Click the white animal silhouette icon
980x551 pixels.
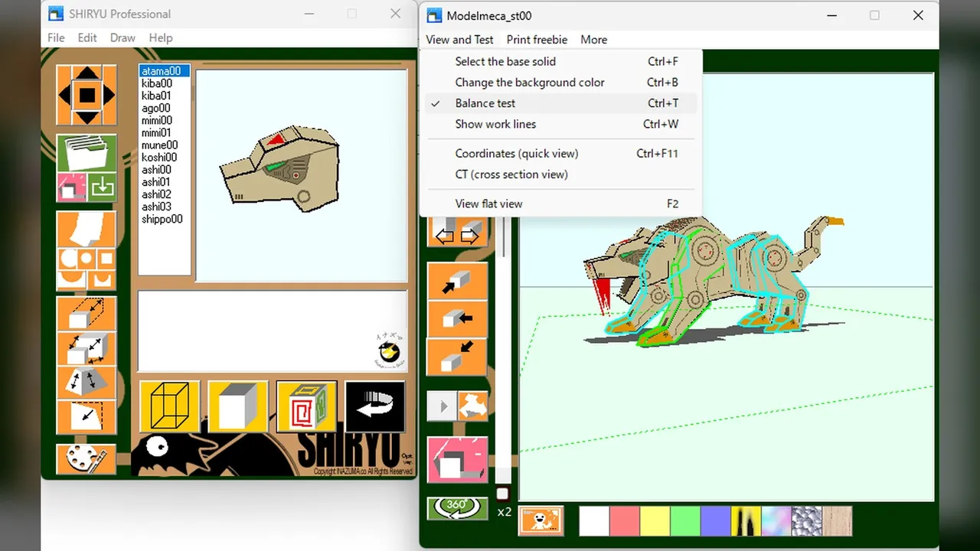[x=472, y=406]
